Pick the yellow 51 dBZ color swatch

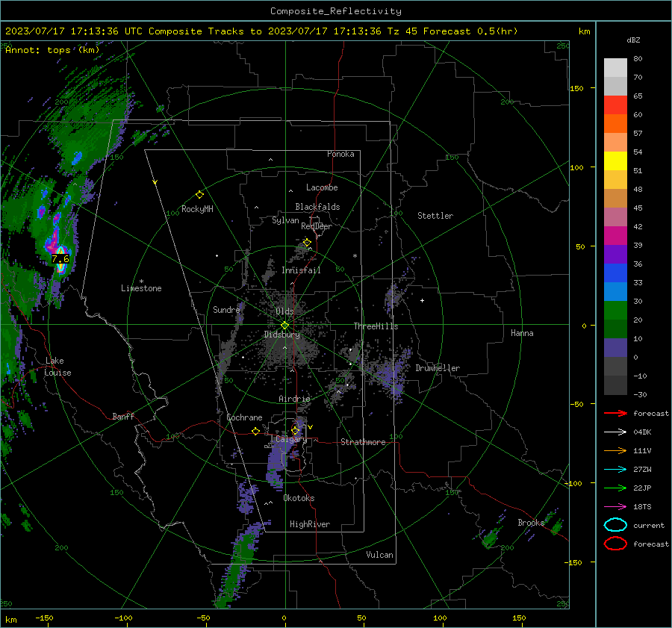coord(615,161)
